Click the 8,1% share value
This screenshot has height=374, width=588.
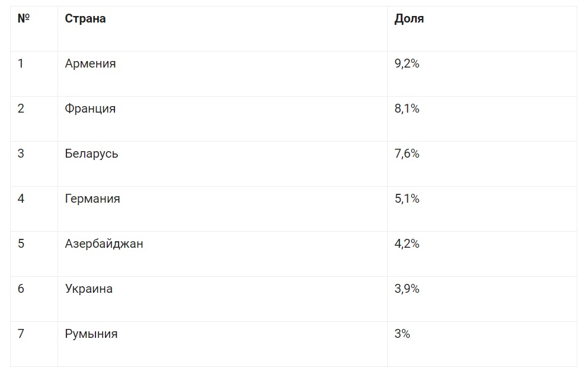[407, 108]
